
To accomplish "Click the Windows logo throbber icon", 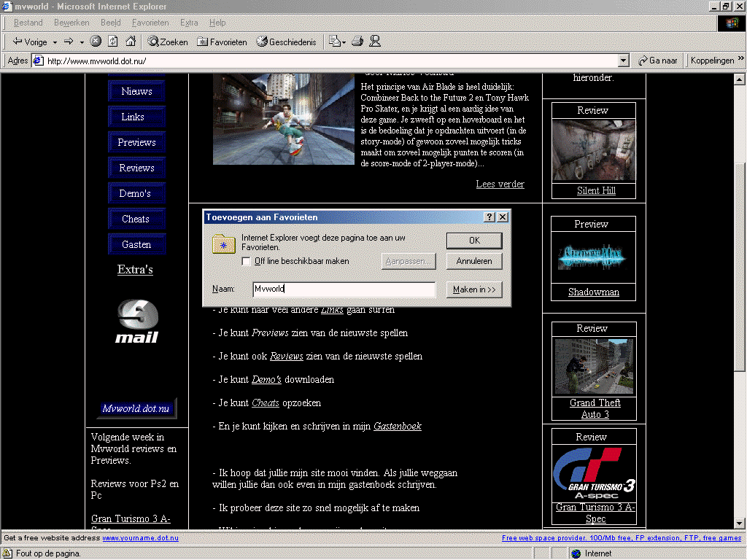I will pyautogui.click(x=731, y=23).
